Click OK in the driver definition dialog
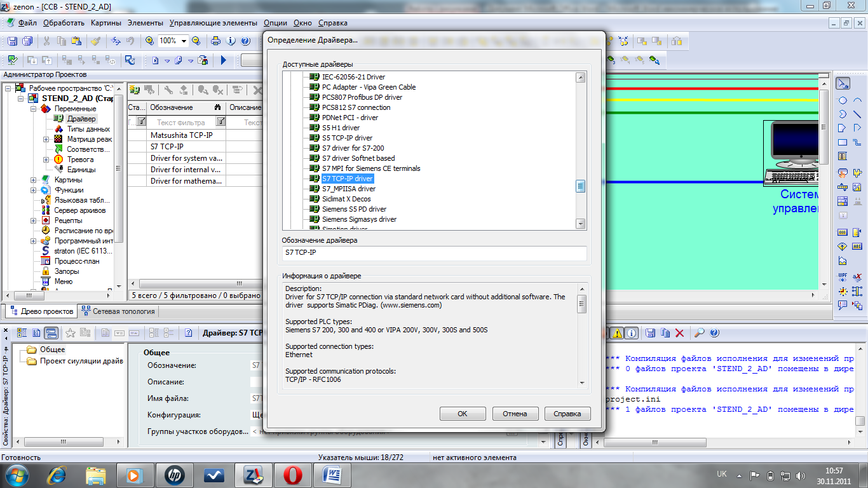The width and height of the screenshot is (868, 488). point(463,414)
